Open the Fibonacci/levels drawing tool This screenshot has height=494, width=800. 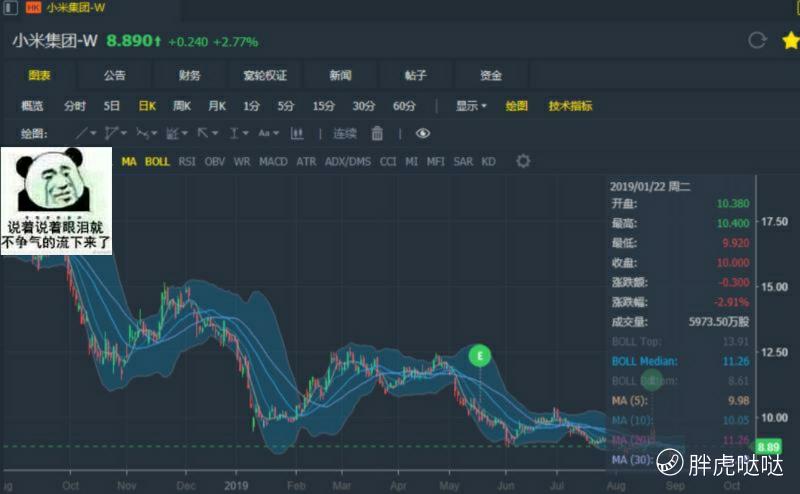(173, 134)
